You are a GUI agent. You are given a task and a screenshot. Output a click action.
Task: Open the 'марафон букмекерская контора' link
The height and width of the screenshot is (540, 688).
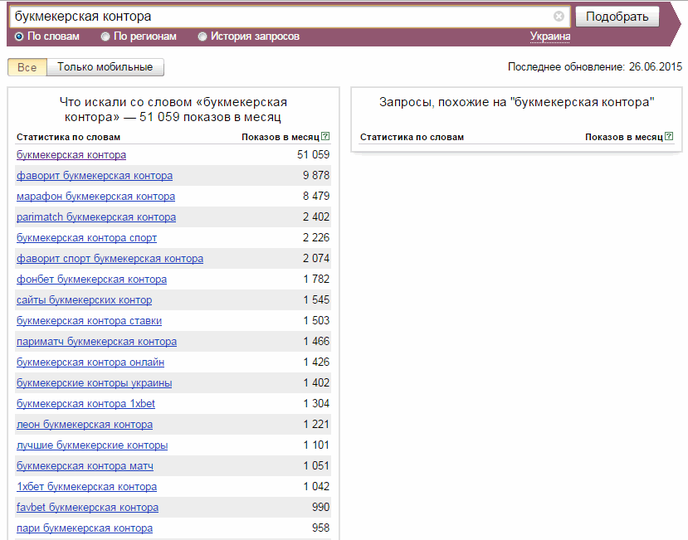pos(96,197)
